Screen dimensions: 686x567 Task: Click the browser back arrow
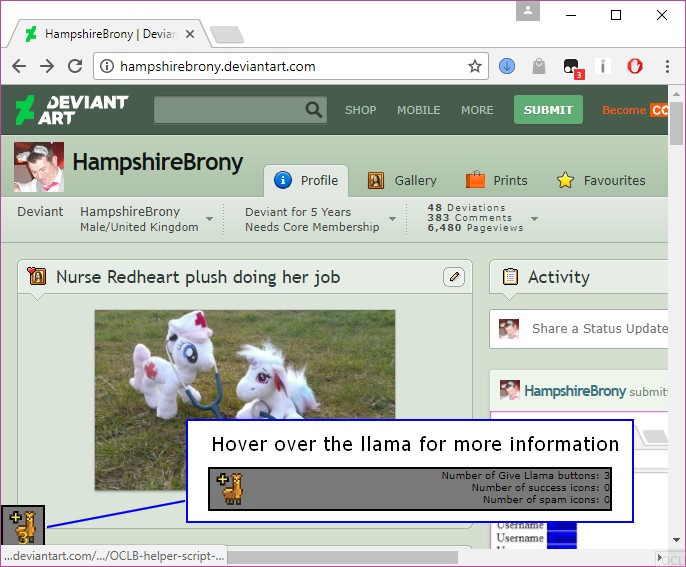19,66
